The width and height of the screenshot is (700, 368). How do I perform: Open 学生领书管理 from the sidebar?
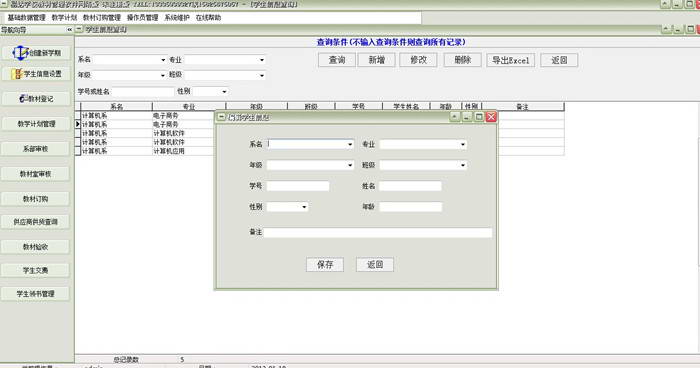pyautogui.click(x=36, y=294)
